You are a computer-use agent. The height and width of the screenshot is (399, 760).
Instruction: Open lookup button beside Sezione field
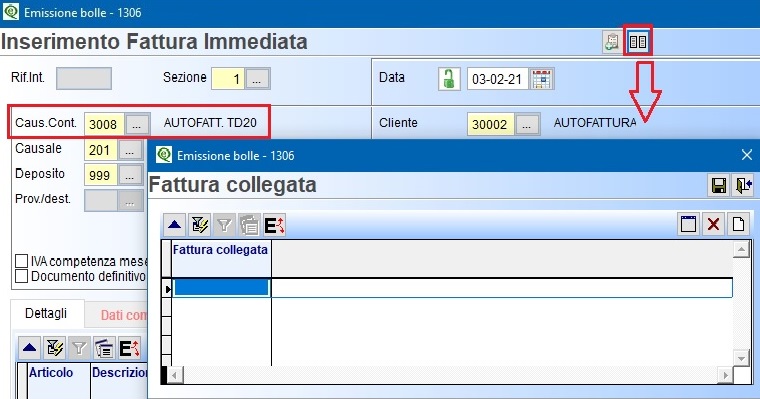pyautogui.click(x=257, y=79)
